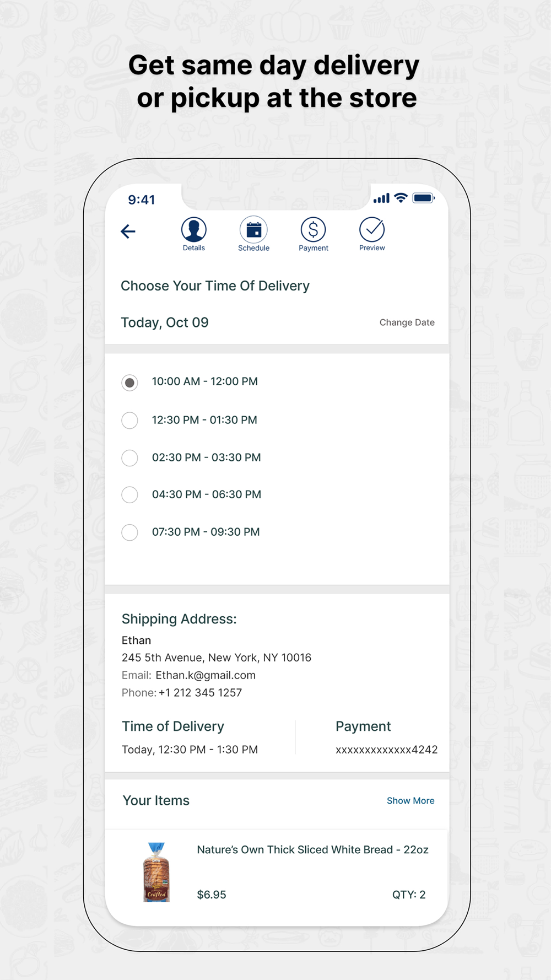The height and width of the screenshot is (980, 551).
Task: Tap the phone number +1 212 345 1257
Action: (201, 693)
